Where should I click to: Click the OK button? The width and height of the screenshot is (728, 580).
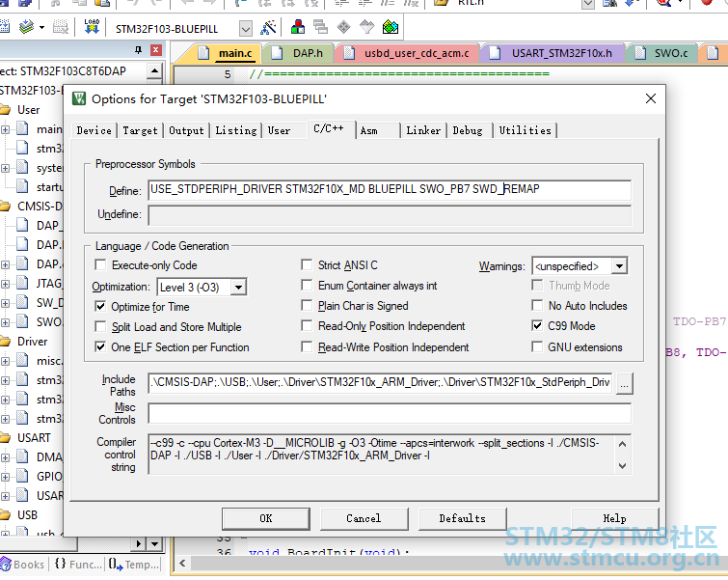coord(266,518)
